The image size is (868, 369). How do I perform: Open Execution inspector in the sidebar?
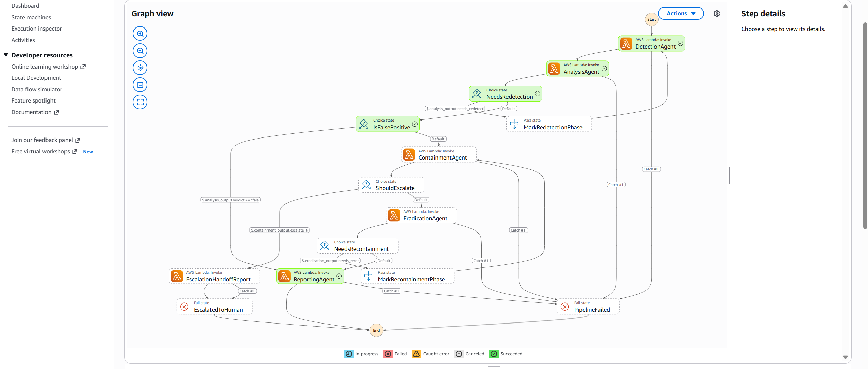(37, 29)
